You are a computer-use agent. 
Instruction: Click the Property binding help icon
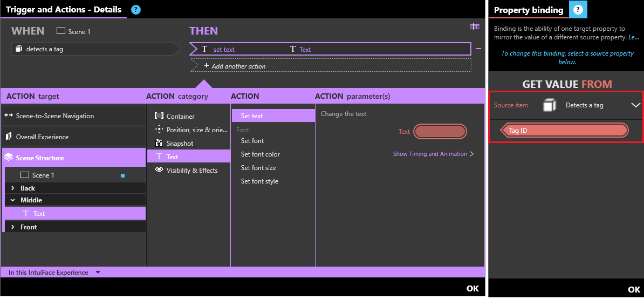578,10
